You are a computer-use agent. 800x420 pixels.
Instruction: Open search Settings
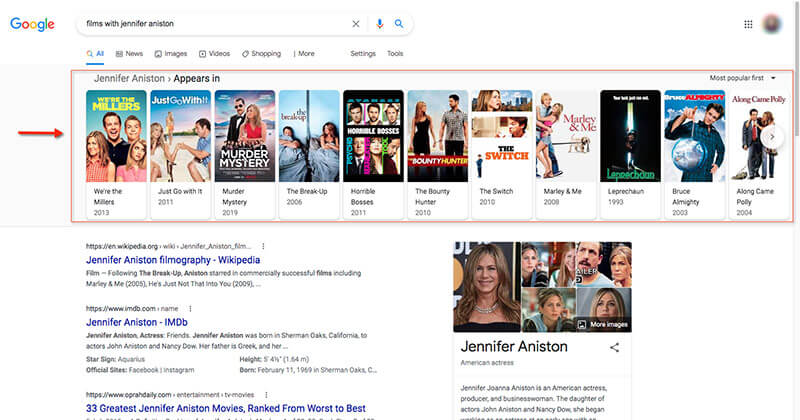[363, 54]
